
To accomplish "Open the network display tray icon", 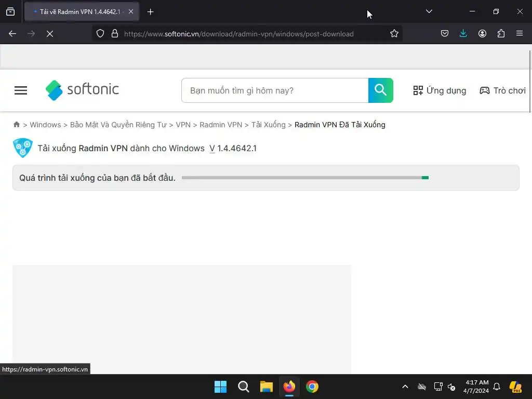I will (x=438, y=387).
